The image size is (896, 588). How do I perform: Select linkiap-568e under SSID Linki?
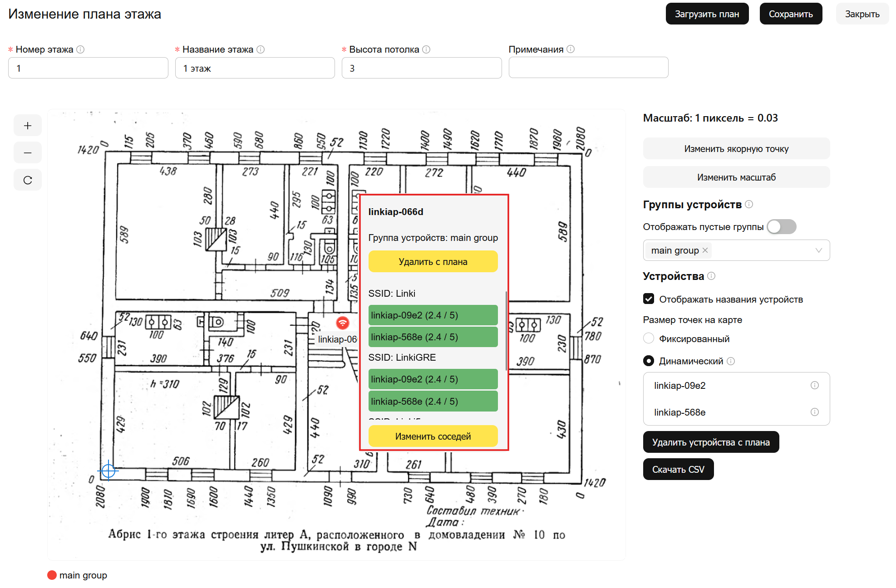coord(433,337)
